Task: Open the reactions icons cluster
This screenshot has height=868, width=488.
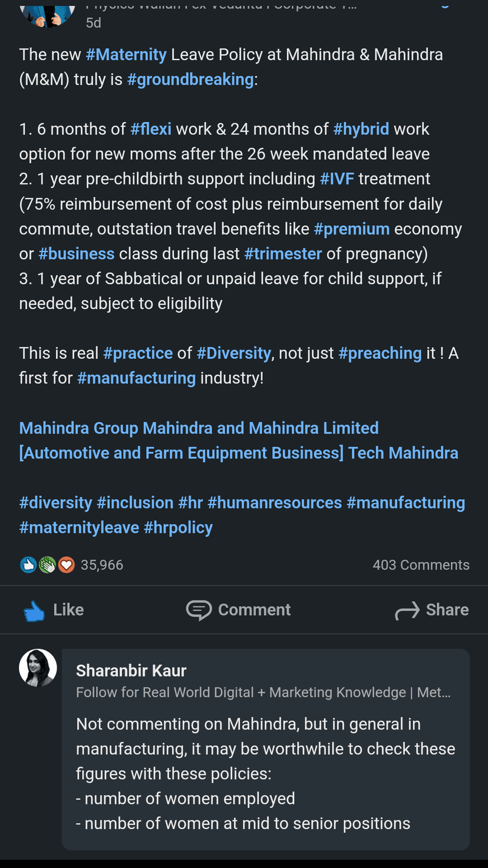Action: [47, 565]
